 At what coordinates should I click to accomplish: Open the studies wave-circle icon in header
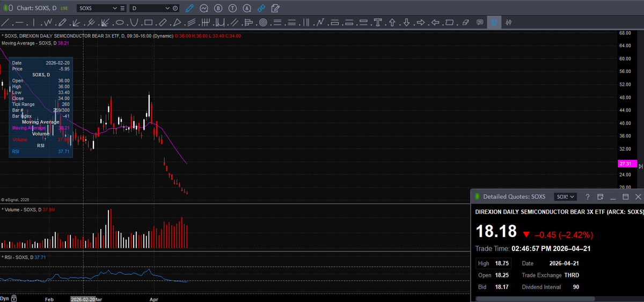click(204, 9)
